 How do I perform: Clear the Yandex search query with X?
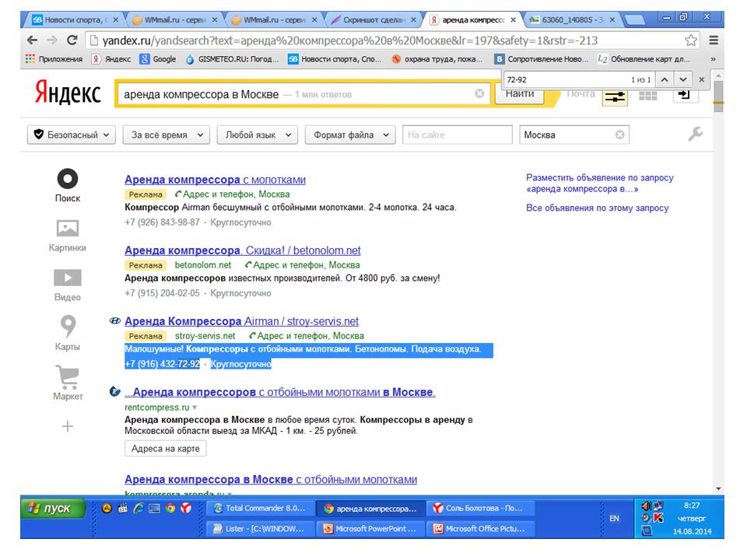pyautogui.click(x=479, y=94)
